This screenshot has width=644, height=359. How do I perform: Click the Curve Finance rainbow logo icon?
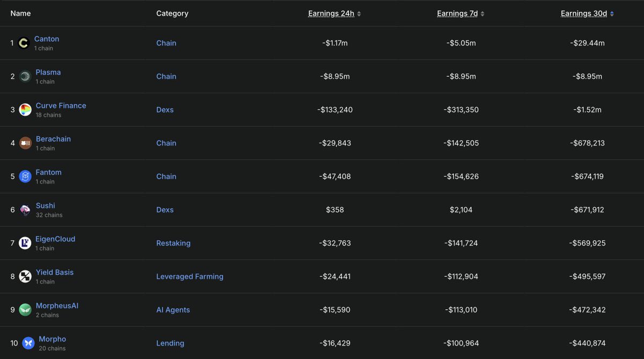(x=25, y=109)
